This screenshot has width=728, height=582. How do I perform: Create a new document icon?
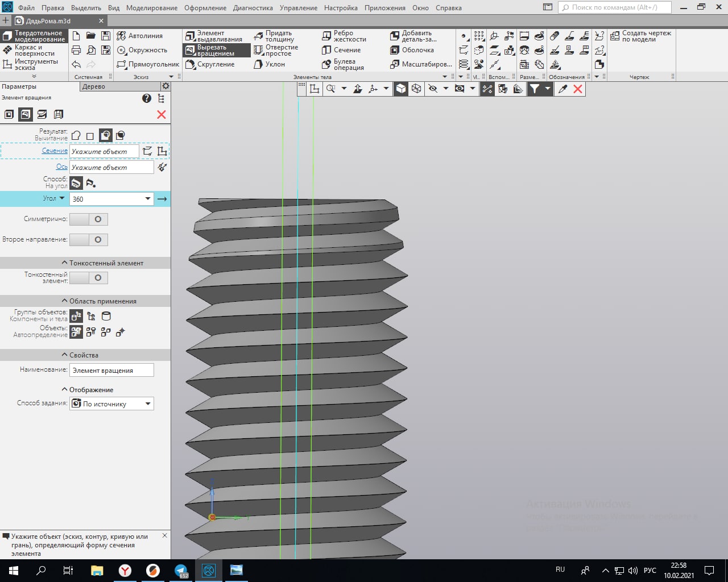pyautogui.click(x=76, y=36)
